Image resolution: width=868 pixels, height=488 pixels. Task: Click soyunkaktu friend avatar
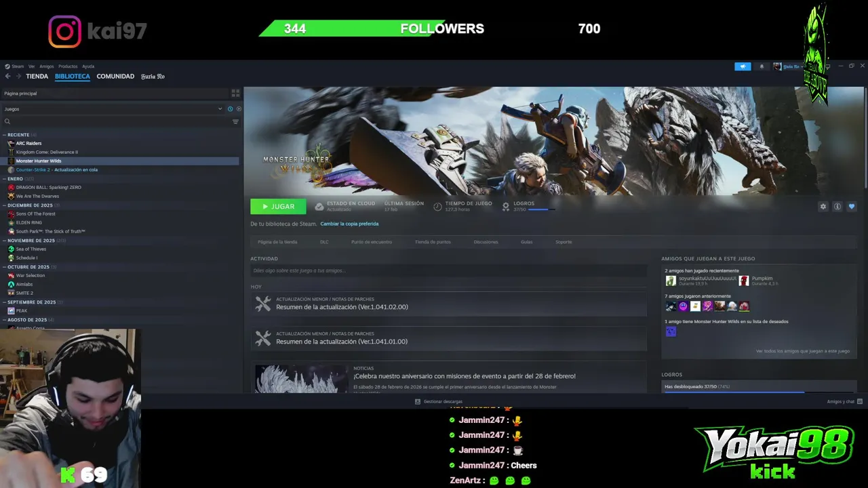pyautogui.click(x=671, y=281)
